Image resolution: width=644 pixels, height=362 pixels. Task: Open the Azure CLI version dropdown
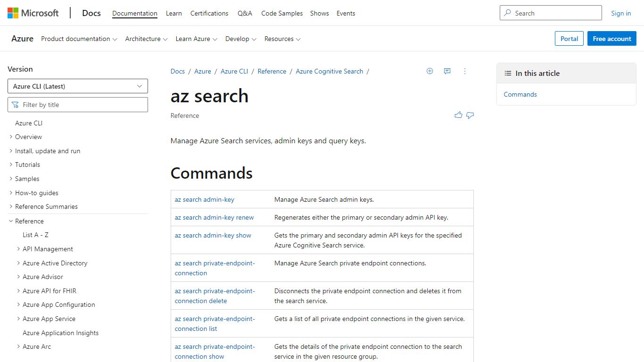[78, 86]
